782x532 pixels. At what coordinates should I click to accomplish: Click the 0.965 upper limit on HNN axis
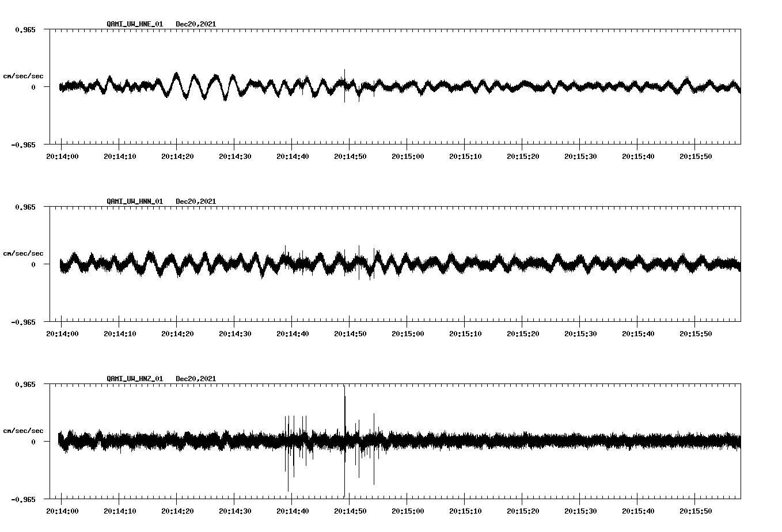click(x=25, y=207)
